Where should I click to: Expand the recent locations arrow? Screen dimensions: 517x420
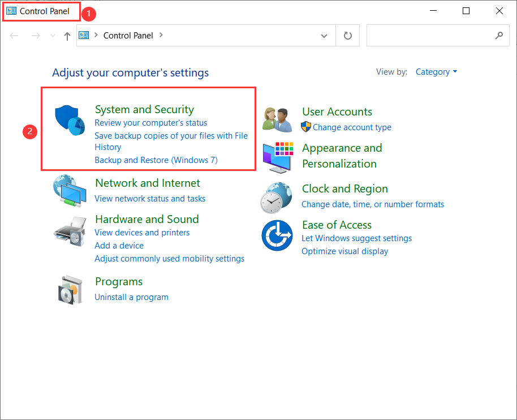click(x=53, y=36)
